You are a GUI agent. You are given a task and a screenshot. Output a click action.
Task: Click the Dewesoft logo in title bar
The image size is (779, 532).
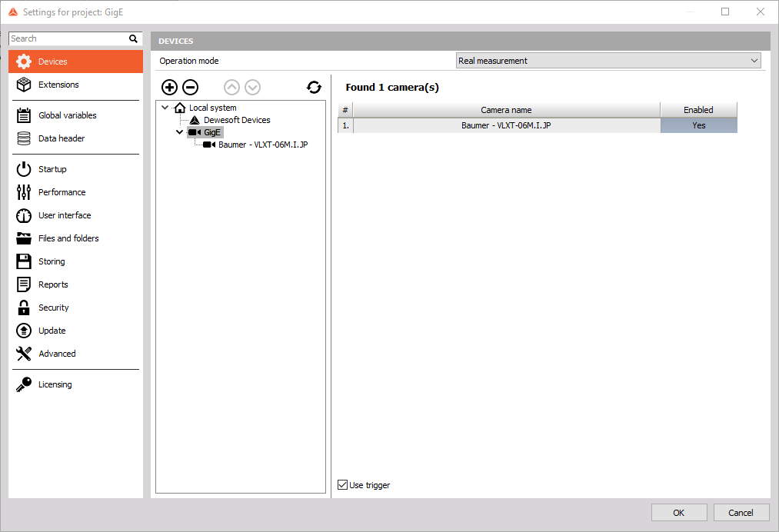tap(13, 12)
